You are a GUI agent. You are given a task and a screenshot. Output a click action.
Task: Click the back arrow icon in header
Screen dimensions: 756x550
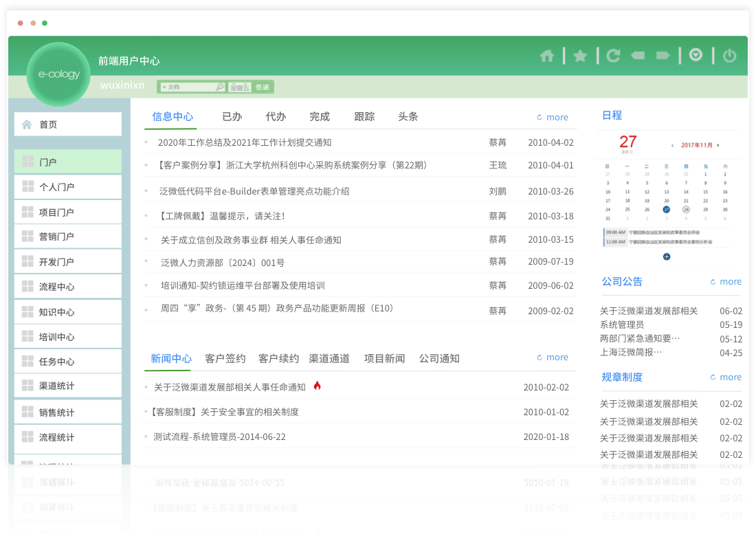pyautogui.click(x=638, y=55)
